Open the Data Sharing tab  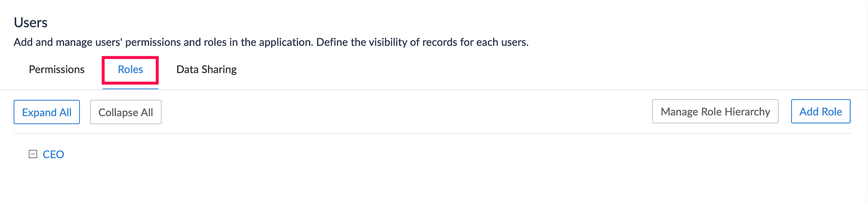click(x=206, y=69)
